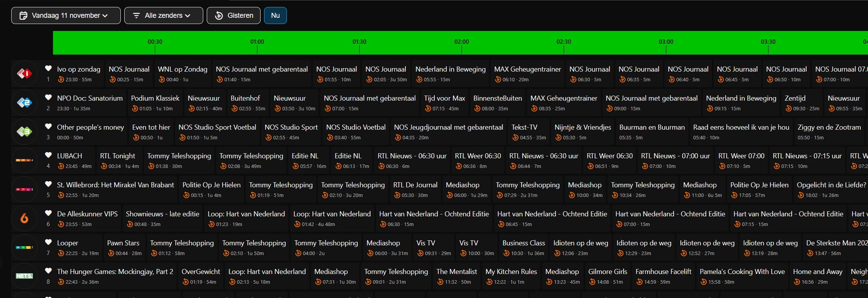The image size is (868, 298).
Task: Toggle favorite heart for channel 5
Action: click(x=48, y=184)
